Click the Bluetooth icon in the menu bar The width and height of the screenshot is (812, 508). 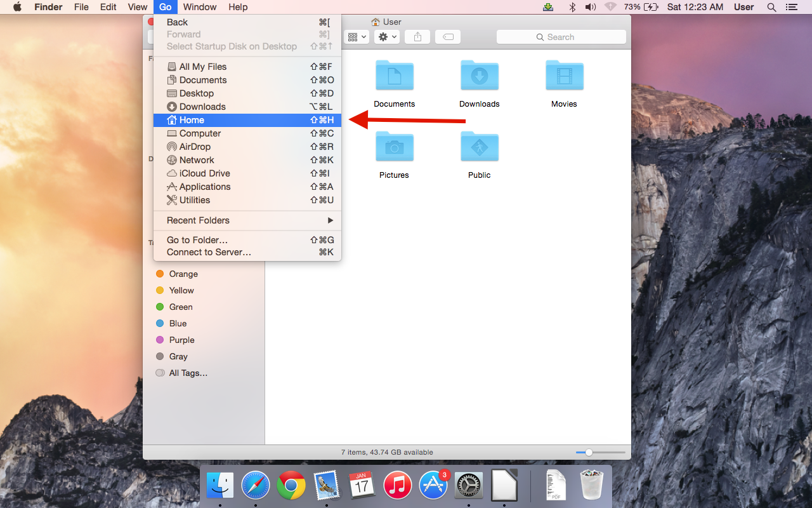[572, 7]
